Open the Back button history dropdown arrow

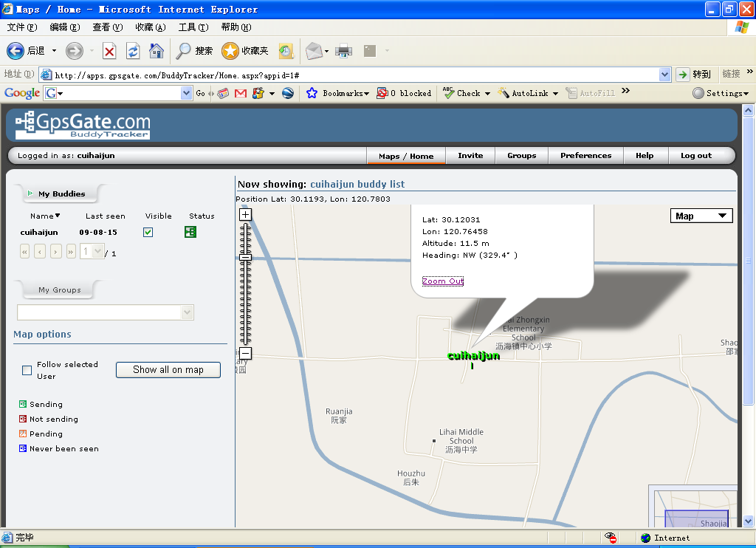54,51
